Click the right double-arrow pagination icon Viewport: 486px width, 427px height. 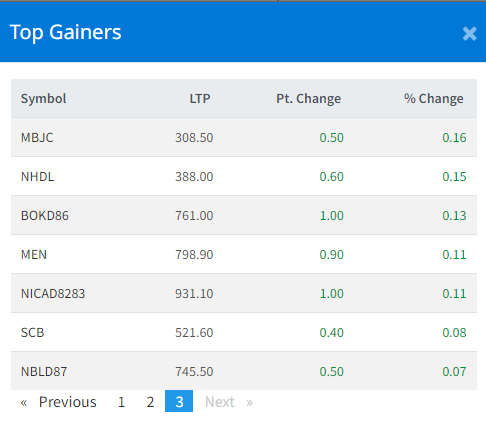point(249,402)
